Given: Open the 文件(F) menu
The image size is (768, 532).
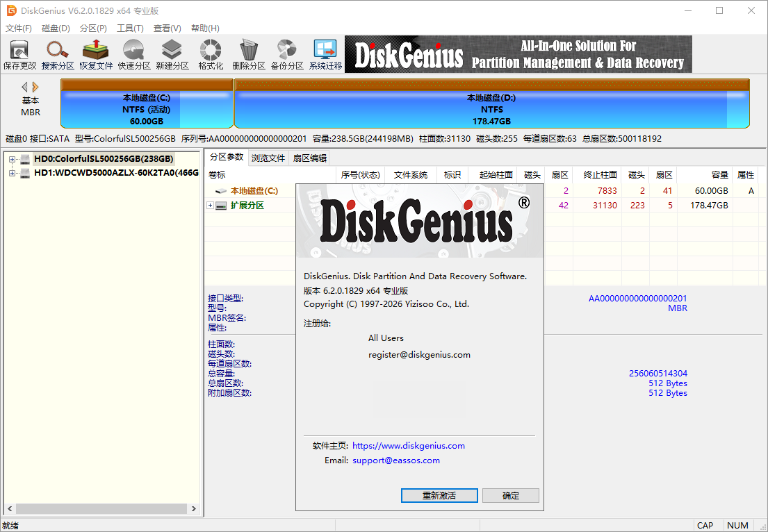Looking at the screenshot, I should (x=19, y=28).
